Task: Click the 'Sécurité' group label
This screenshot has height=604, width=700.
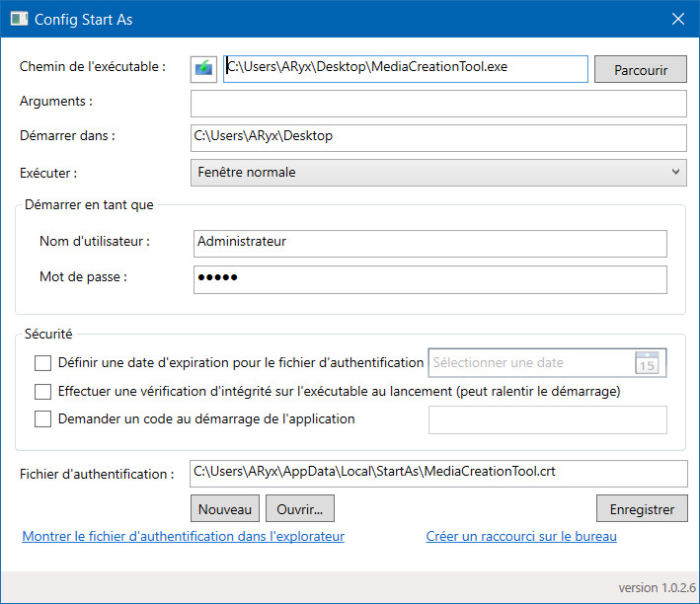Action: click(48, 334)
